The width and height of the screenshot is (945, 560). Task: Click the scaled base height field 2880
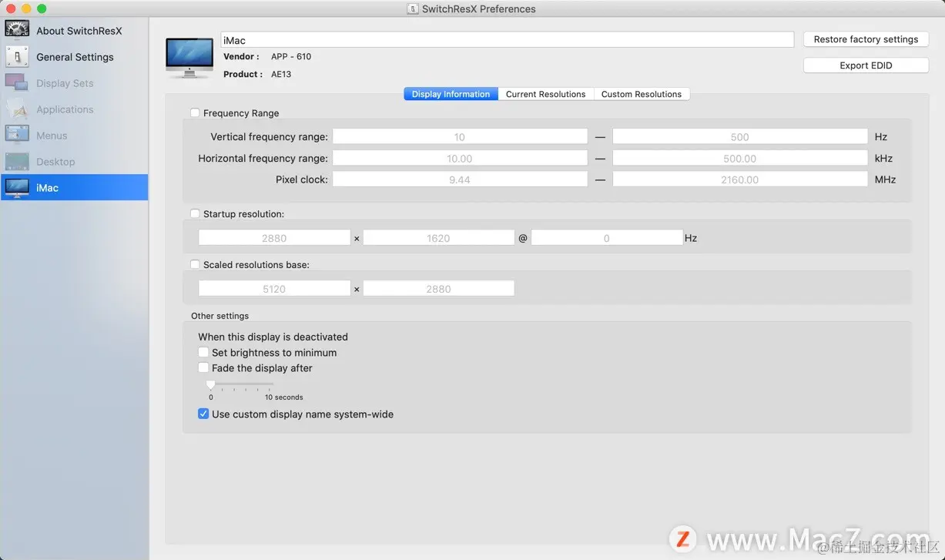click(438, 289)
